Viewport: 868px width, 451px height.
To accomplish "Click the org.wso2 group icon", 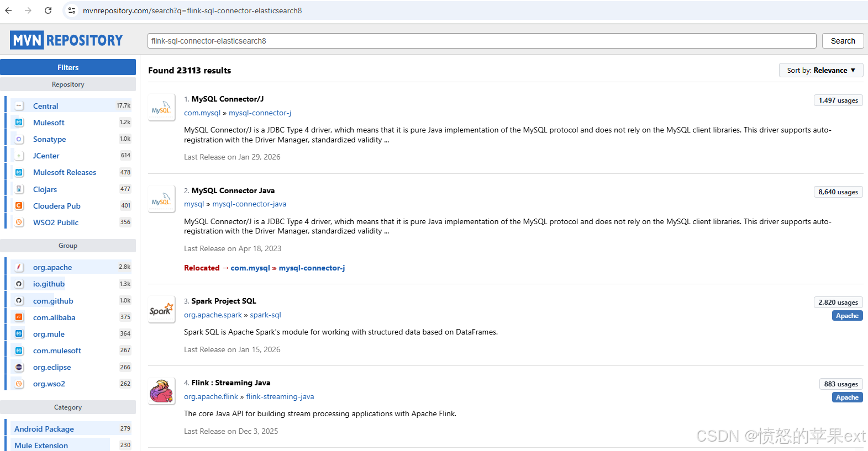I will (19, 384).
